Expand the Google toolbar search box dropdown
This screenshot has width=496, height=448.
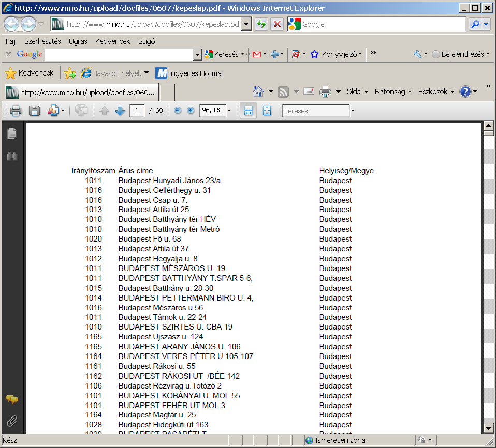point(197,55)
